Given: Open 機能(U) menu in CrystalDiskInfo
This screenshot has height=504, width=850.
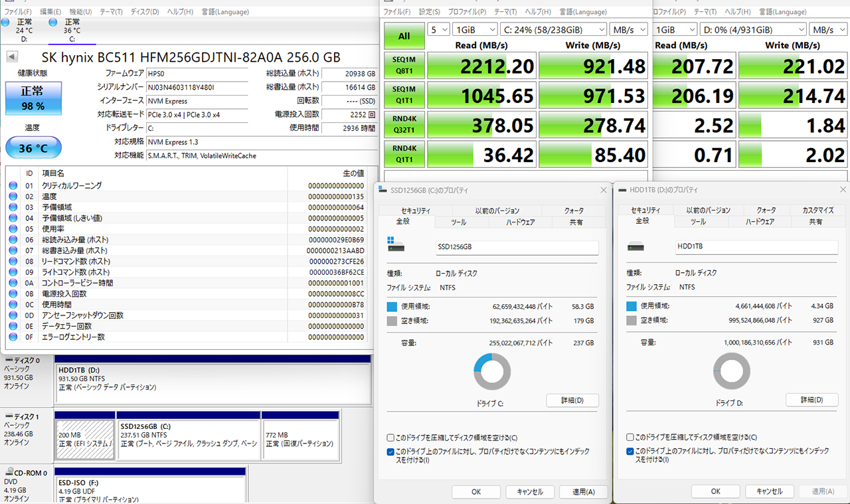Looking at the screenshot, I should (81, 12).
